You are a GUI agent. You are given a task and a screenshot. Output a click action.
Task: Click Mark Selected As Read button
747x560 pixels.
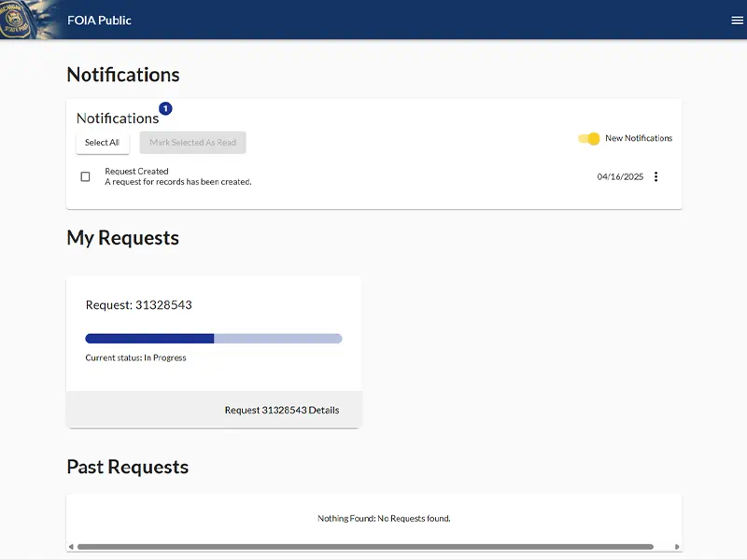pyautogui.click(x=193, y=143)
